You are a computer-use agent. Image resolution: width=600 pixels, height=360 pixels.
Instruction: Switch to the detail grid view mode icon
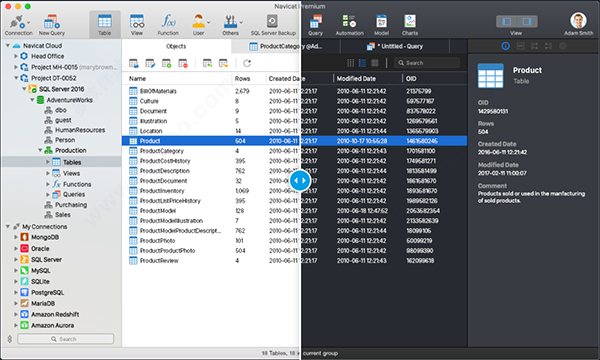click(x=375, y=63)
